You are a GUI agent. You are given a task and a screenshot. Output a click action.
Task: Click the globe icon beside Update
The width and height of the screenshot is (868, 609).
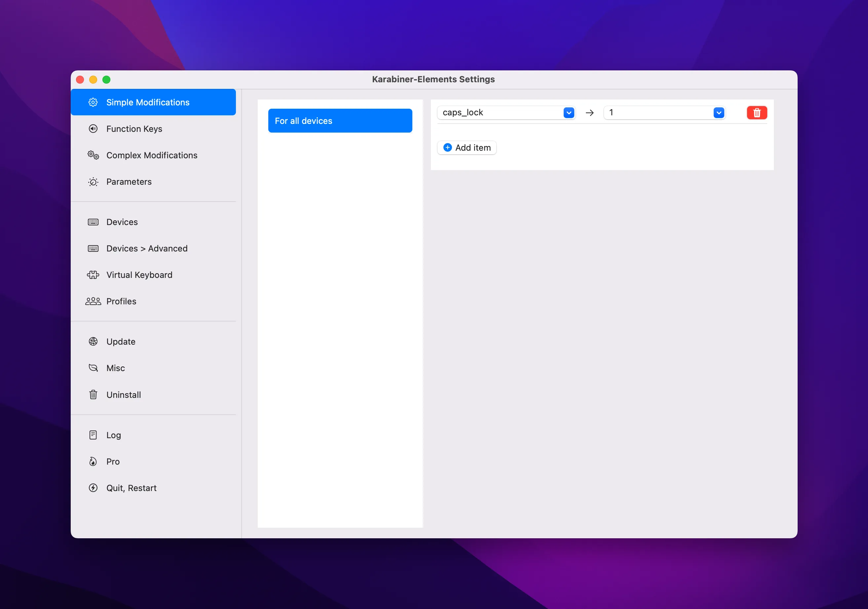[x=93, y=342]
